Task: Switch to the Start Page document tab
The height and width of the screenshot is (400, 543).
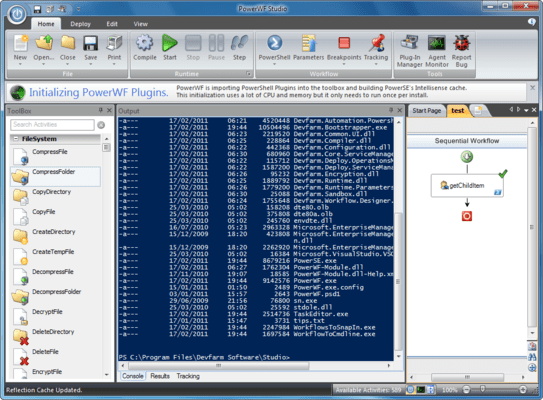Action: (x=426, y=110)
